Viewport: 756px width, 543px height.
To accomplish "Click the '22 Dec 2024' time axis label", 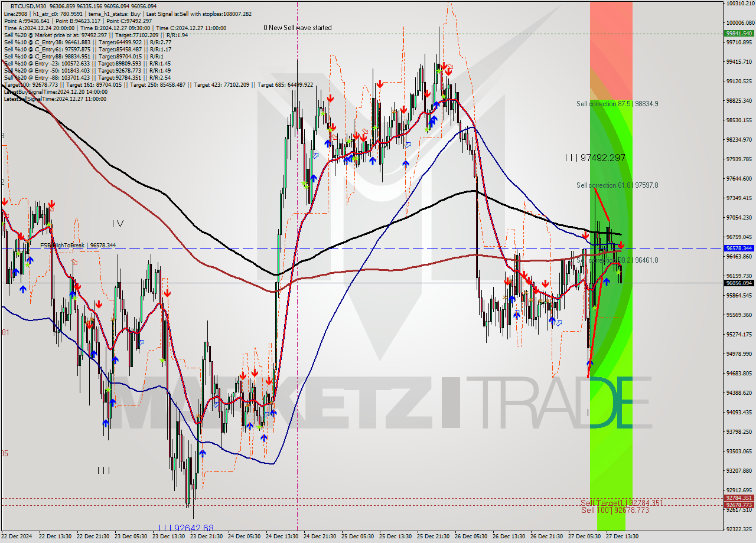I will [x=17, y=537].
